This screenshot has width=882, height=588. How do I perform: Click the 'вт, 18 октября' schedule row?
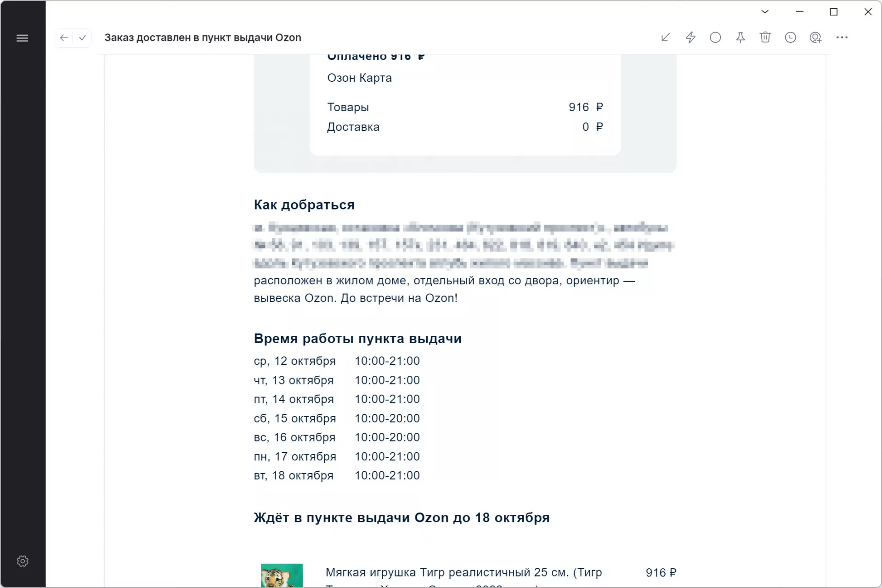337,475
